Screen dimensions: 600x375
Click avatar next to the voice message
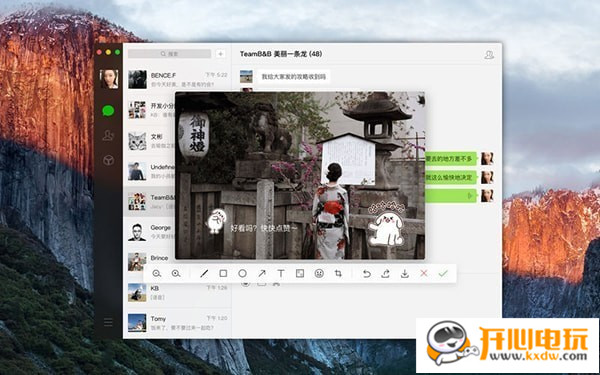pos(487,196)
